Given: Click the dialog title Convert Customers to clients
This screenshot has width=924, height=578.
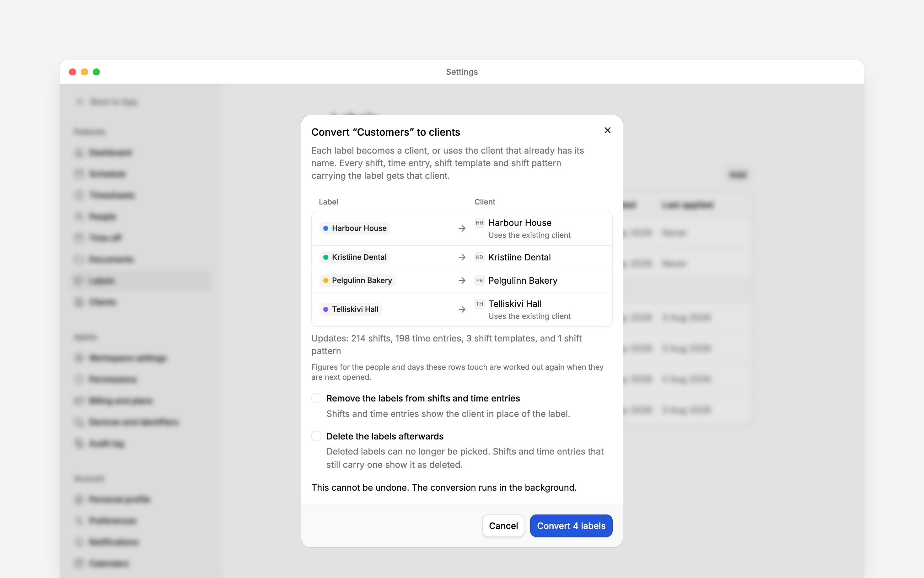Looking at the screenshot, I should (386, 132).
